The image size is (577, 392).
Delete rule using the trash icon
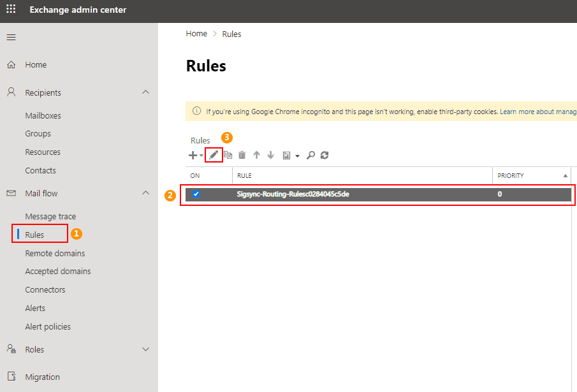pyautogui.click(x=242, y=155)
